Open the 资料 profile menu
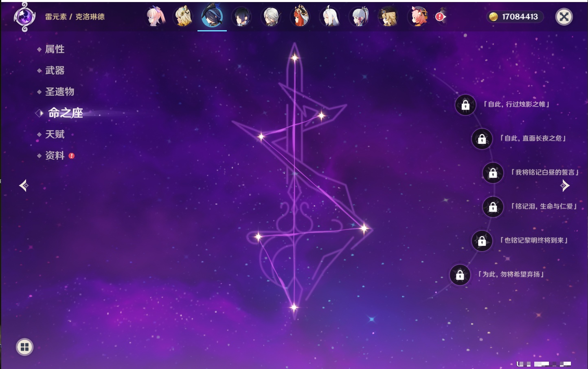 (x=55, y=156)
